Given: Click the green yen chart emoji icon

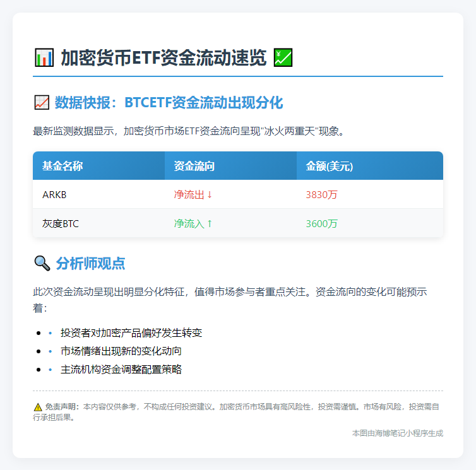Looking at the screenshot, I should click(283, 57).
